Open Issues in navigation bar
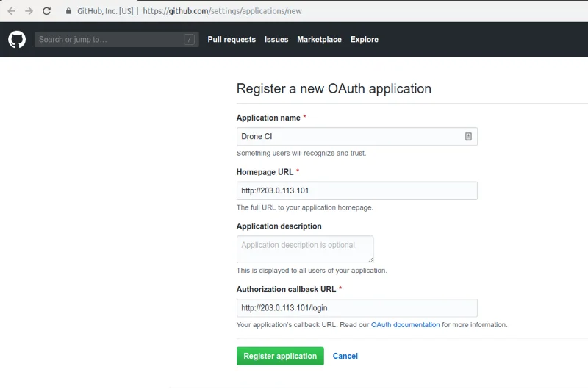This screenshot has height=389, width=588. pos(276,40)
